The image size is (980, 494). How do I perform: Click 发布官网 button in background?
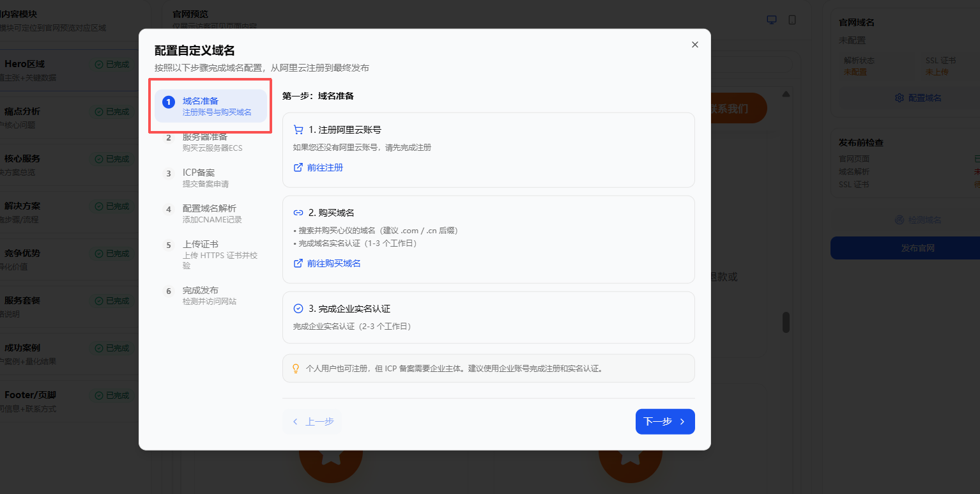[x=905, y=248]
